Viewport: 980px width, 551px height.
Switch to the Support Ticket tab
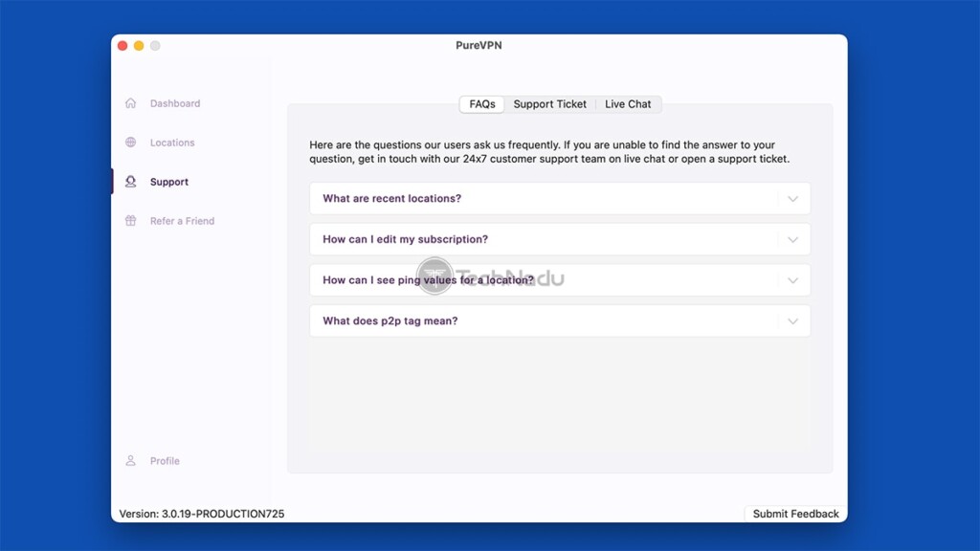pos(550,104)
